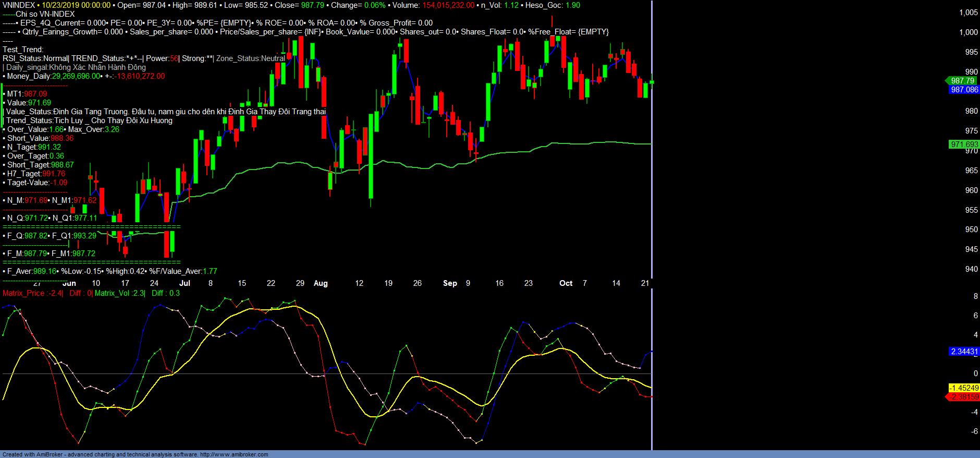Click the zero level label on indicator axis
This screenshot has height=458, width=980.
click(975, 373)
